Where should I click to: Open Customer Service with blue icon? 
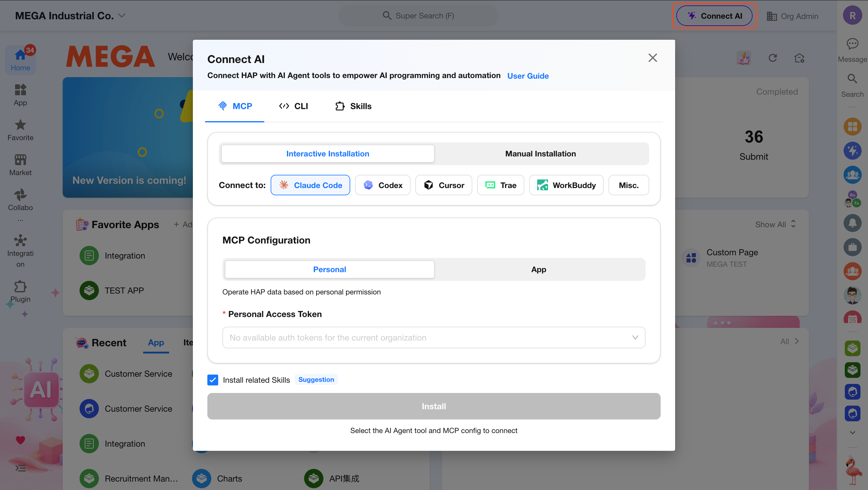click(126, 409)
